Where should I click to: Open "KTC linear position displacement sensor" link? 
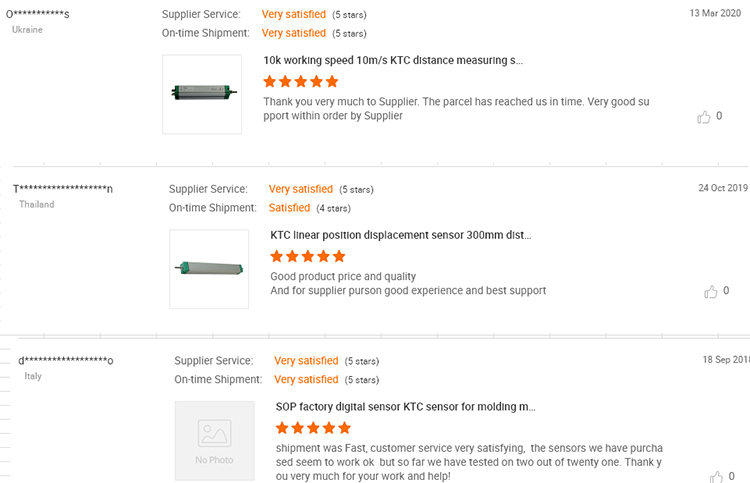[400, 235]
